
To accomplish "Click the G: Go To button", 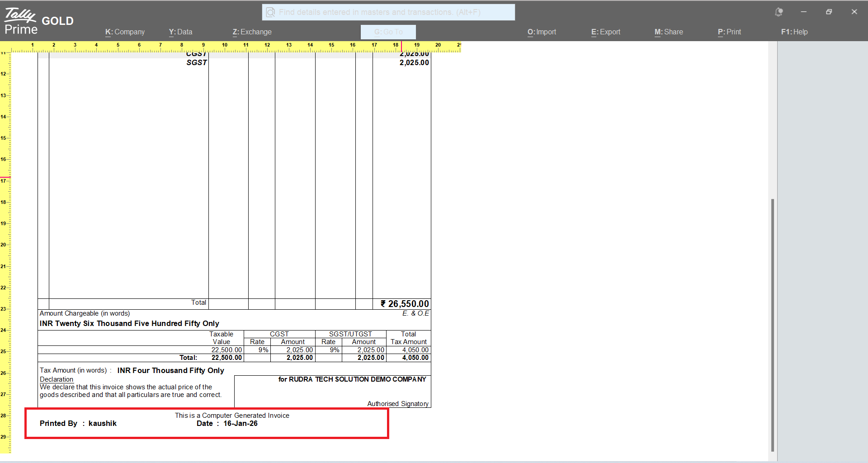I will click(x=388, y=32).
